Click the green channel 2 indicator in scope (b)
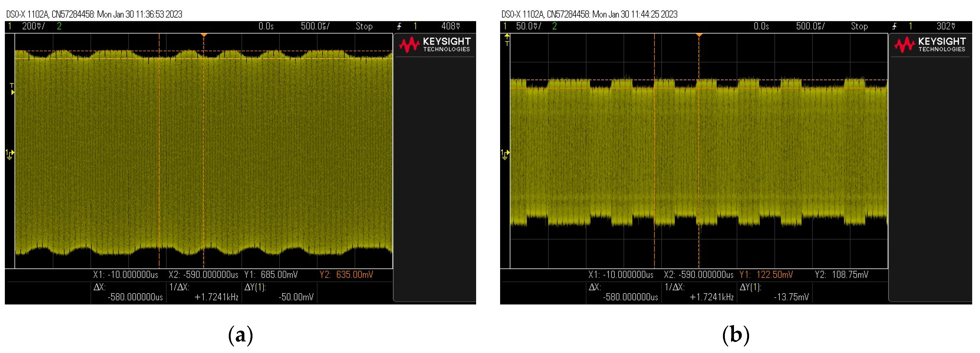This screenshot has height=353, width=980. click(x=555, y=26)
